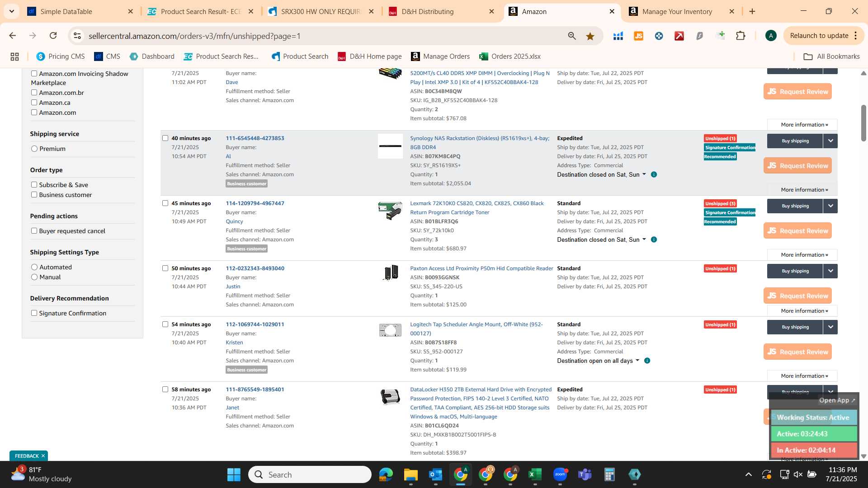
Task: Check the Amazon.com.br marketplace box
Action: 34,93
